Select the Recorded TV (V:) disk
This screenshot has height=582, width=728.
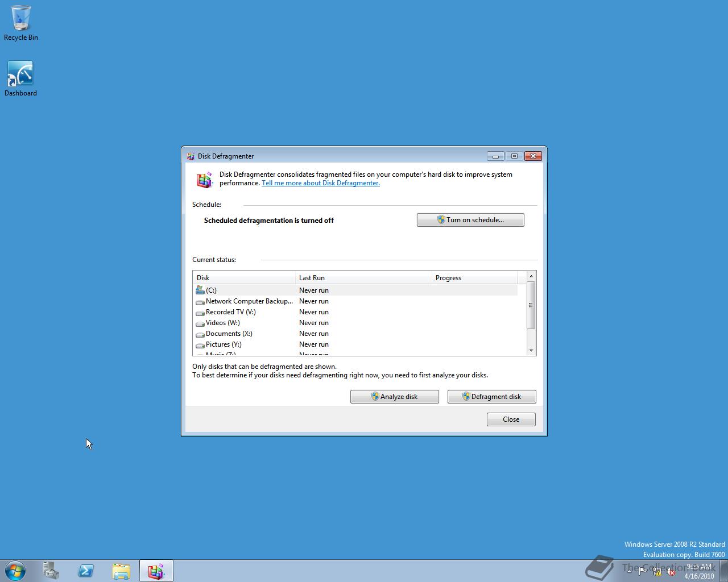(355, 312)
